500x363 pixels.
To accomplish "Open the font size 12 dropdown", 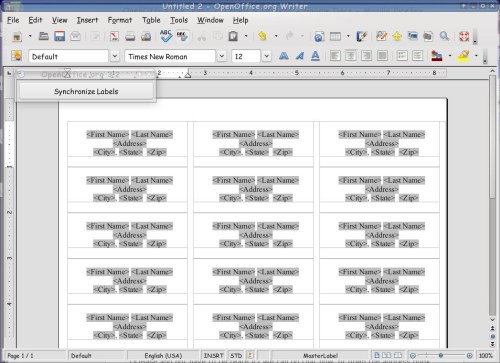I will point(267,56).
